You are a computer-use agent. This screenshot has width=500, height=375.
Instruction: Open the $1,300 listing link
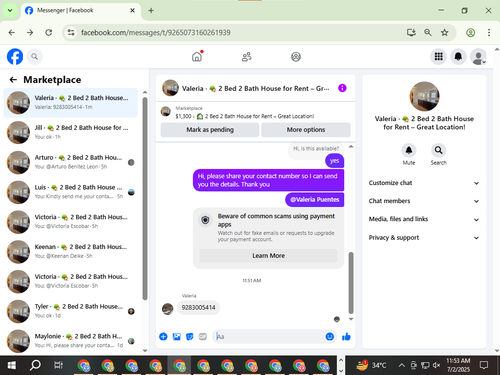(245, 116)
